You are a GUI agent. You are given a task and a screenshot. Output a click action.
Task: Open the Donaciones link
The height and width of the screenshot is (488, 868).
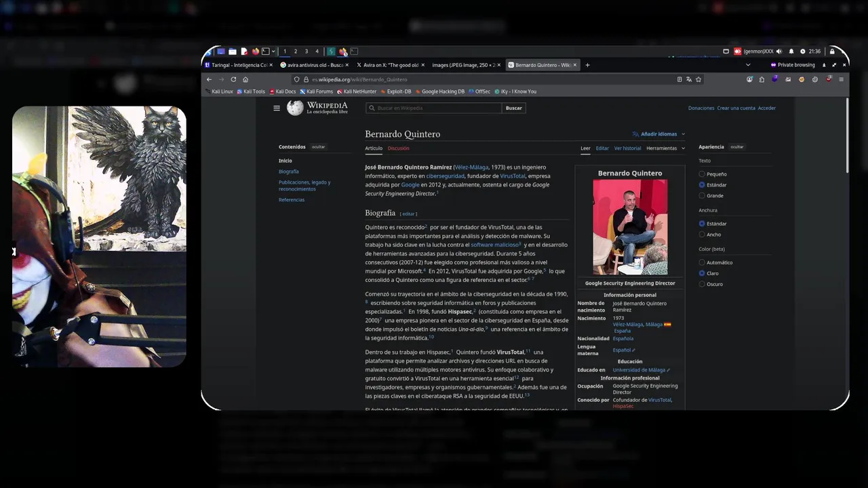[x=701, y=108]
